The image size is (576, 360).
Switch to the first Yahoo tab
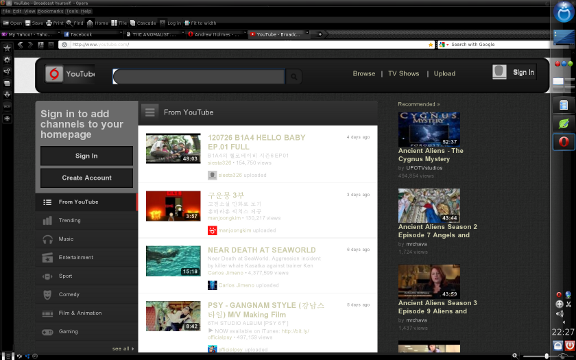(30, 34)
